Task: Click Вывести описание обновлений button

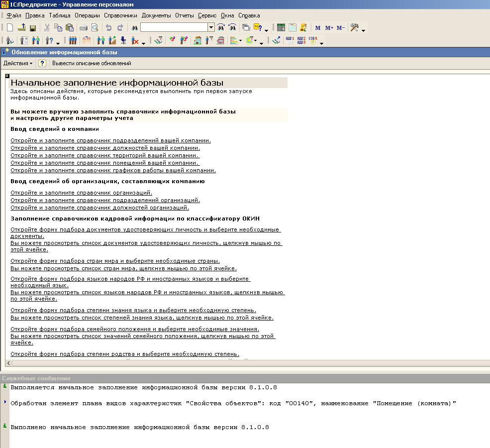Action: [x=92, y=63]
